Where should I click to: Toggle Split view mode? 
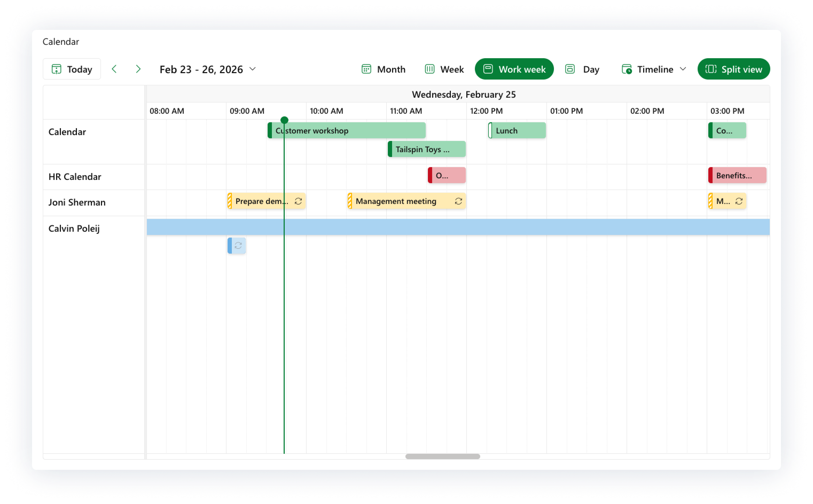[x=733, y=69]
